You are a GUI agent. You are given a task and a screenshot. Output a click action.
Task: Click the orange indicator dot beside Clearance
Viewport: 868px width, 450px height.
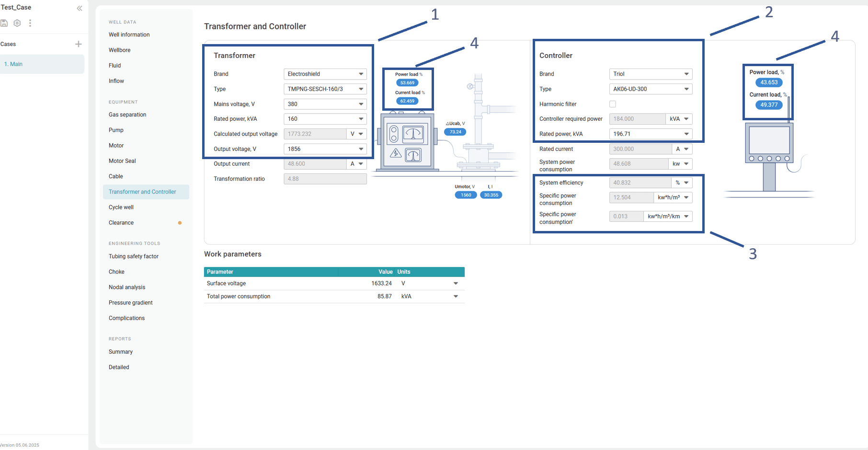click(x=180, y=223)
